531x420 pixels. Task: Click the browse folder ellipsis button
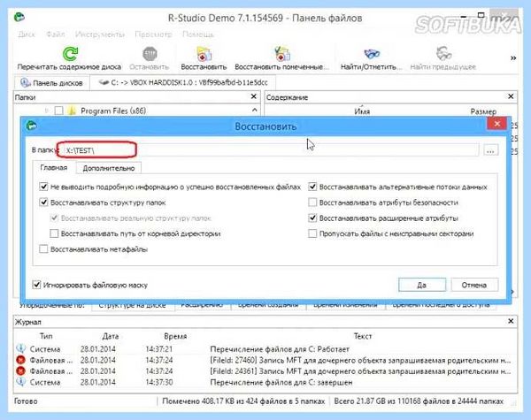pyautogui.click(x=490, y=150)
